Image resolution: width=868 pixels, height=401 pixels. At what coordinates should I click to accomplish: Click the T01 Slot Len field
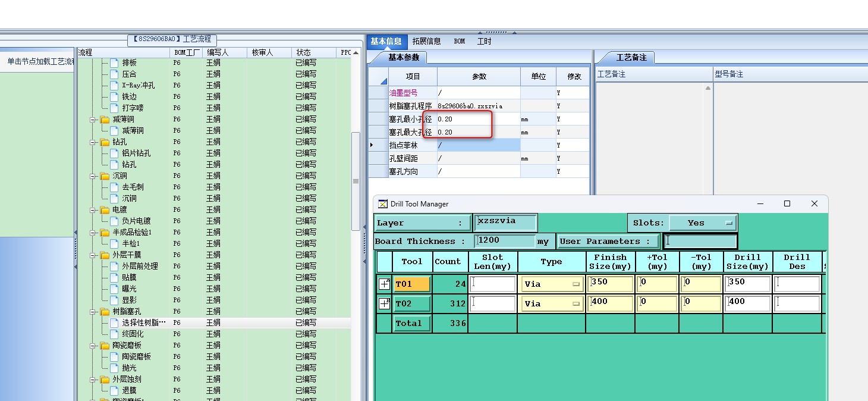pos(493,284)
